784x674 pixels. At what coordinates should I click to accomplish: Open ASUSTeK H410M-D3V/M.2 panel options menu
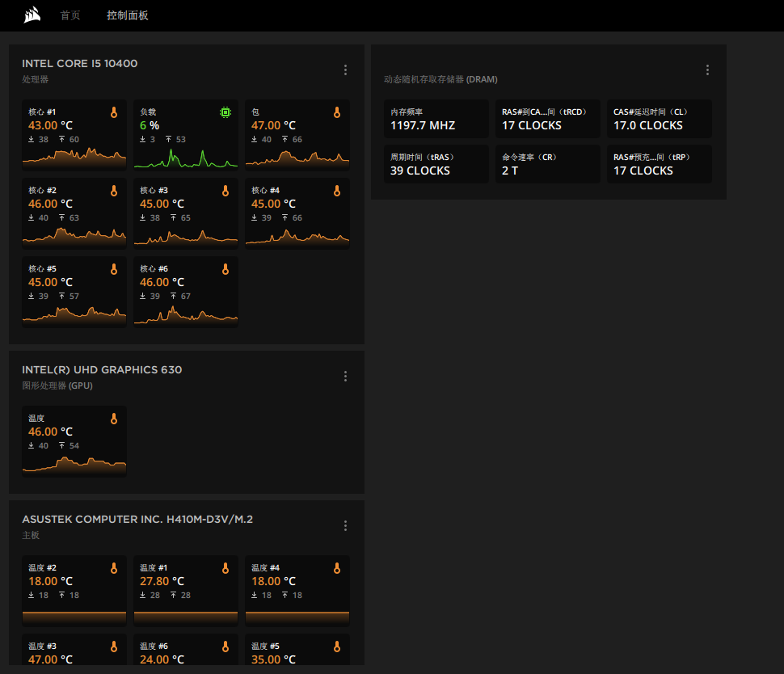(x=345, y=525)
